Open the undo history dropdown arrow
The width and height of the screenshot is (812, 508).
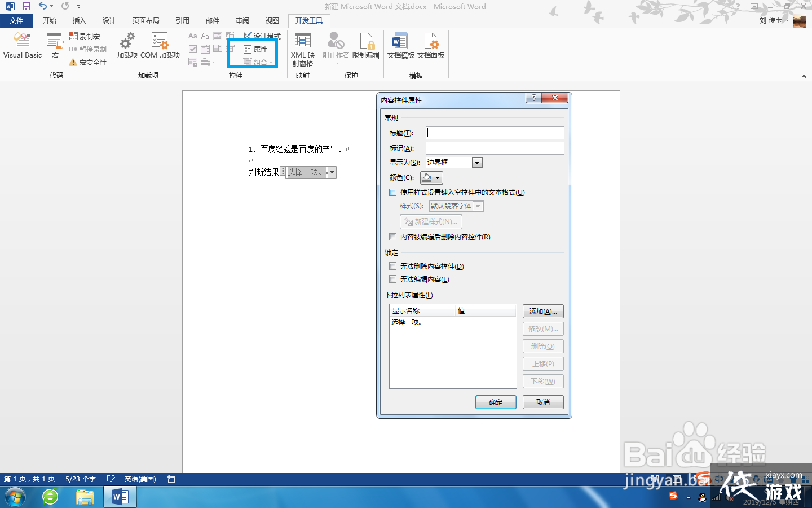(x=52, y=6)
